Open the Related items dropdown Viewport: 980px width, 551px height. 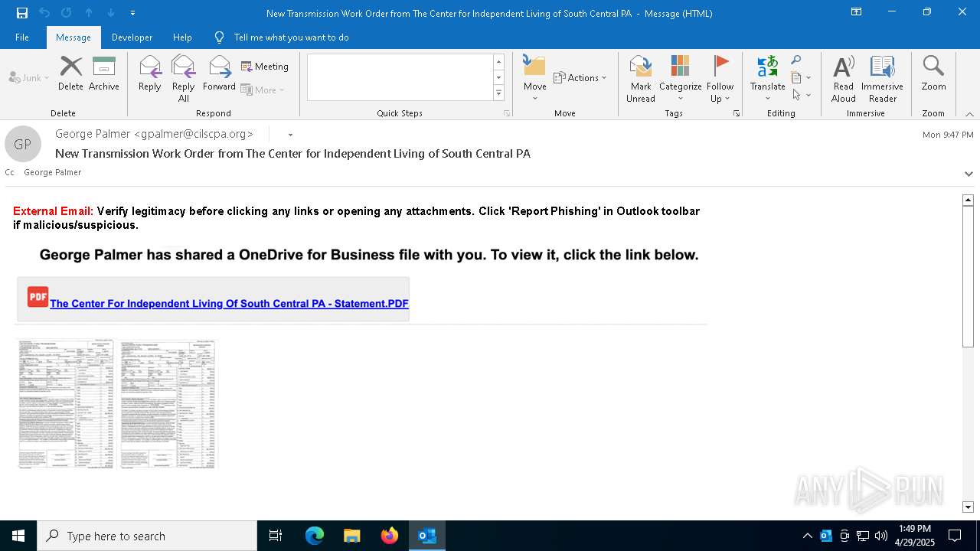pyautogui.click(x=801, y=77)
